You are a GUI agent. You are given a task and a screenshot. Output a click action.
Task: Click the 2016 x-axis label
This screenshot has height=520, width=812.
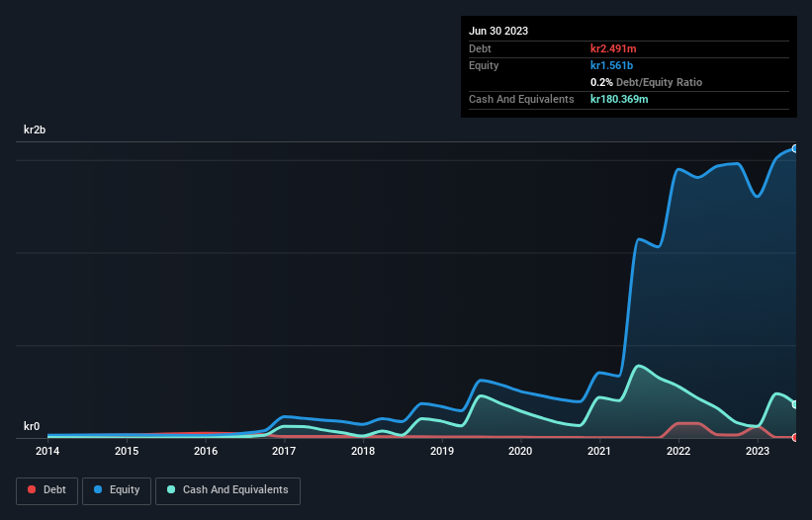(206, 451)
